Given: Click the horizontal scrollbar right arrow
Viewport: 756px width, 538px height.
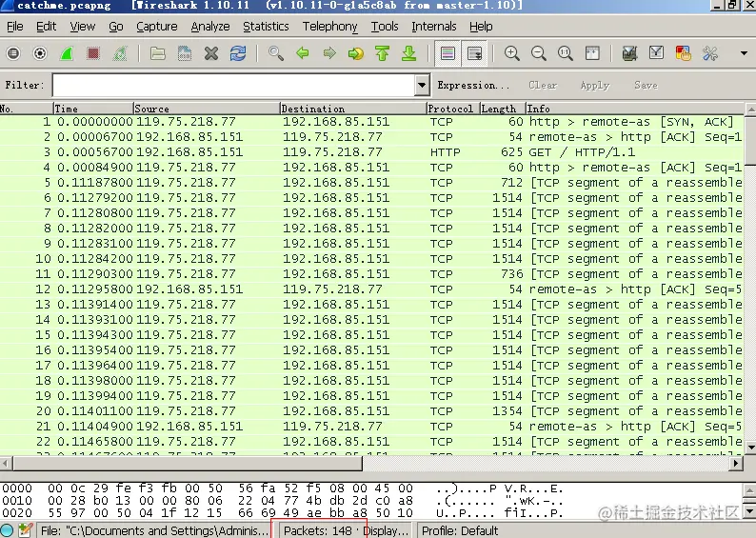Looking at the screenshot, I should (x=735, y=464).
